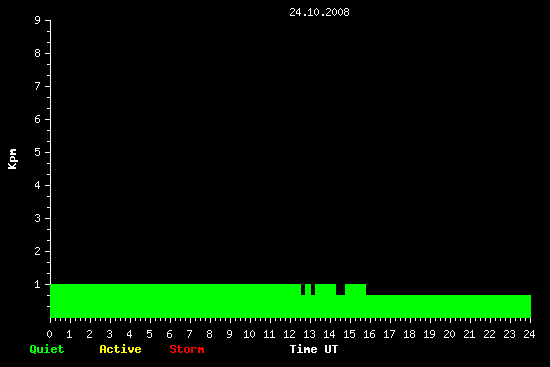Click the Kpm vertical axis label

click(12, 159)
